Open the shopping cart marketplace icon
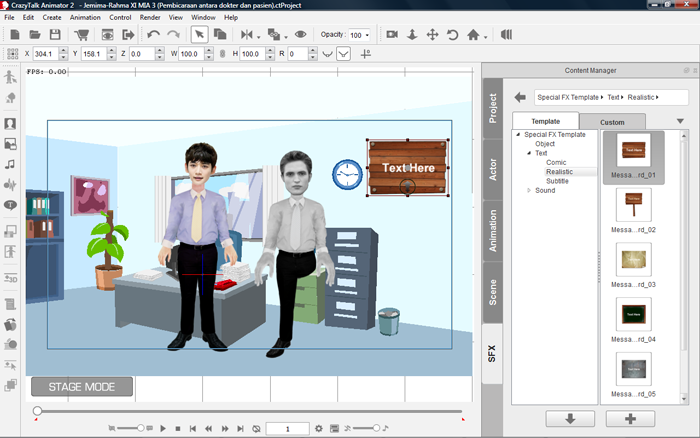This screenshot has width=700, height=438. 81,35
